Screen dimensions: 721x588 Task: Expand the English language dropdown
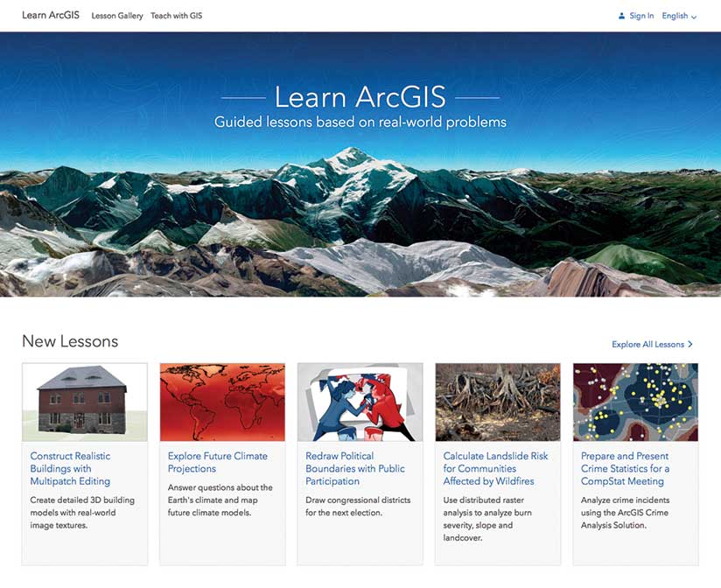click(x=679, y=16)
